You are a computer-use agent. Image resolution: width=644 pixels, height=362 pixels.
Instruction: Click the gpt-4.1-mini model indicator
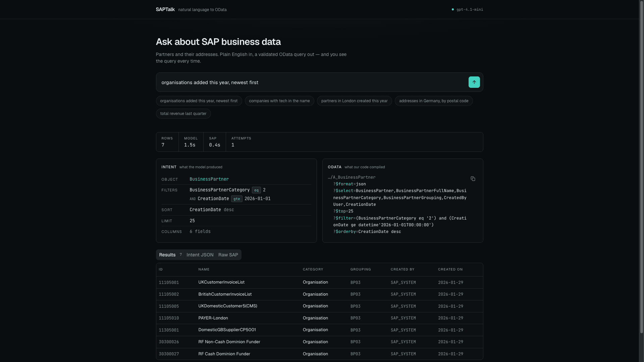[467, 9]
